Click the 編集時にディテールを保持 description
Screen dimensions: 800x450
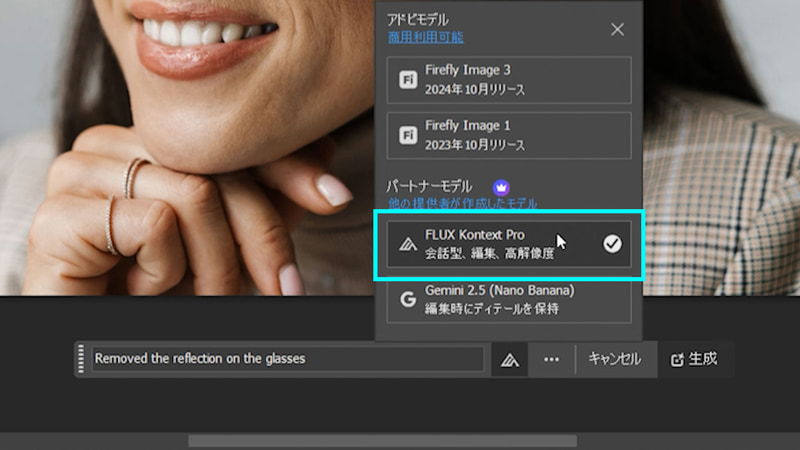(x=492, y=309)
